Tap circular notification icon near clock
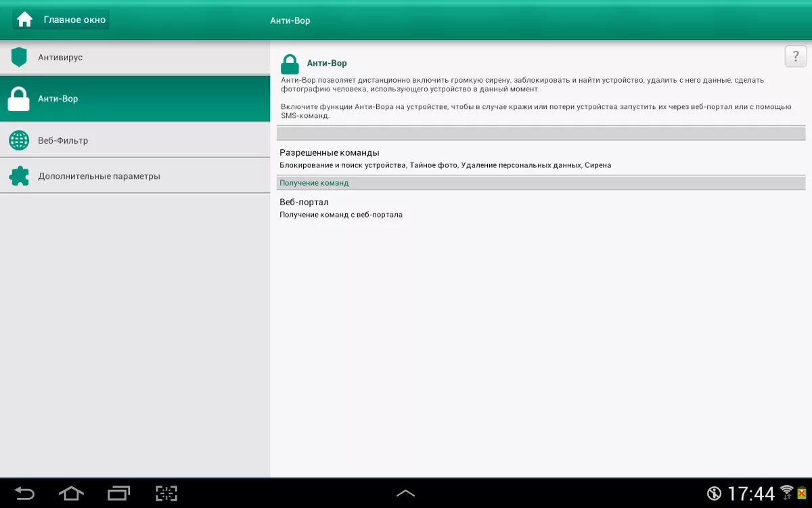812x508 pixels. tap(715, 493)
